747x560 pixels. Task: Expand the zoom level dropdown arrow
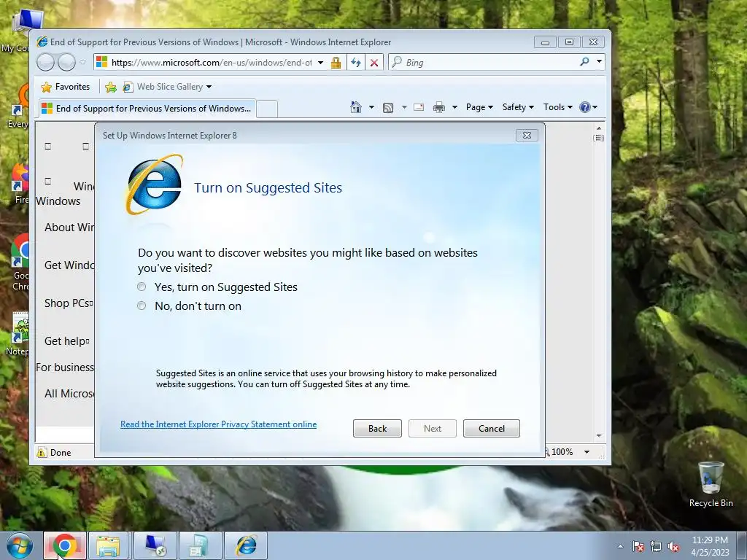pyautogui.click(x=587, y=452)
